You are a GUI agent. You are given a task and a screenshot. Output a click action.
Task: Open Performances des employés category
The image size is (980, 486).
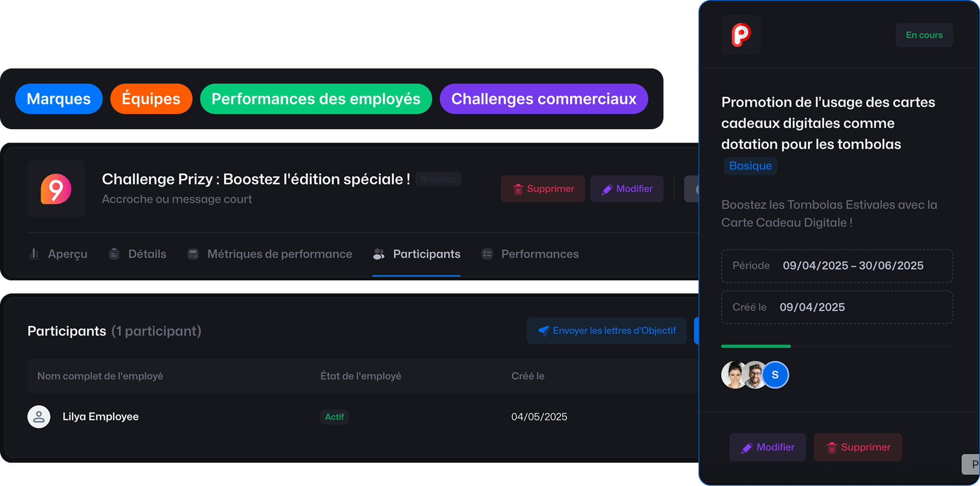[x=316, y=99]
